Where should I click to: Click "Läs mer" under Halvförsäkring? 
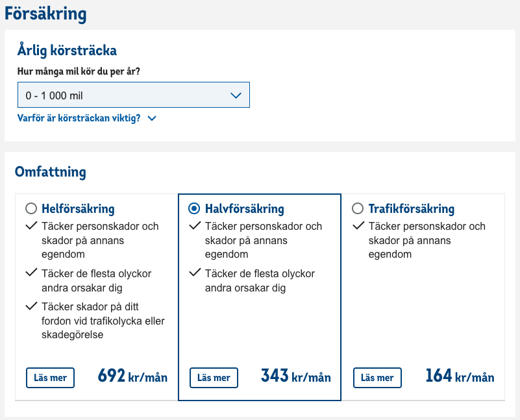click(x=214, y=378)
